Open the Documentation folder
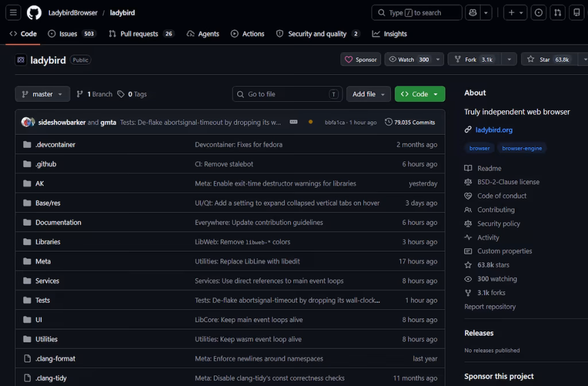588x386 pixels. coord(58,222)
